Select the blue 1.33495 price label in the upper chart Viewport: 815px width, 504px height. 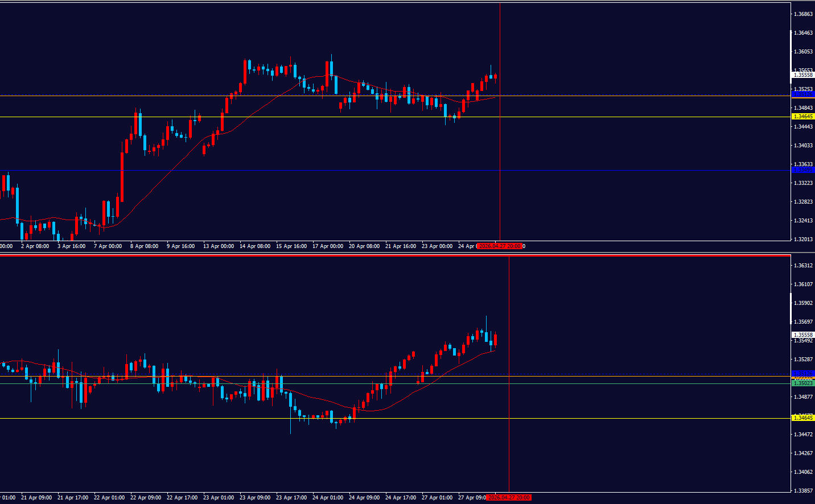pos(803,170)
